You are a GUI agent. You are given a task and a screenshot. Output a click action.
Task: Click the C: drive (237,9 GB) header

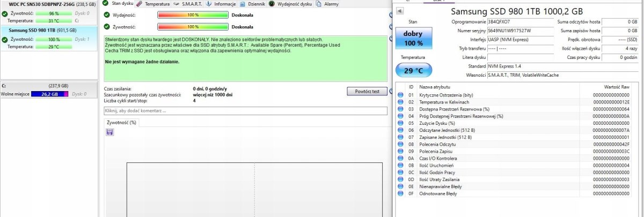point(48,85)
